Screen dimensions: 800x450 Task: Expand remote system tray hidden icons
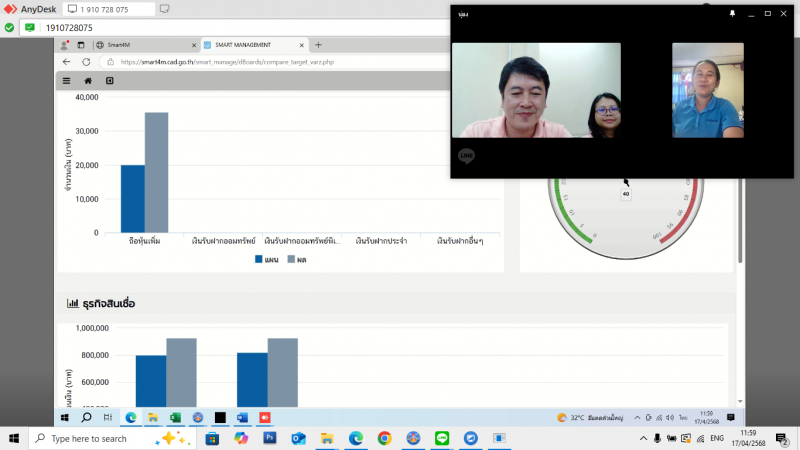coord(637,417)
